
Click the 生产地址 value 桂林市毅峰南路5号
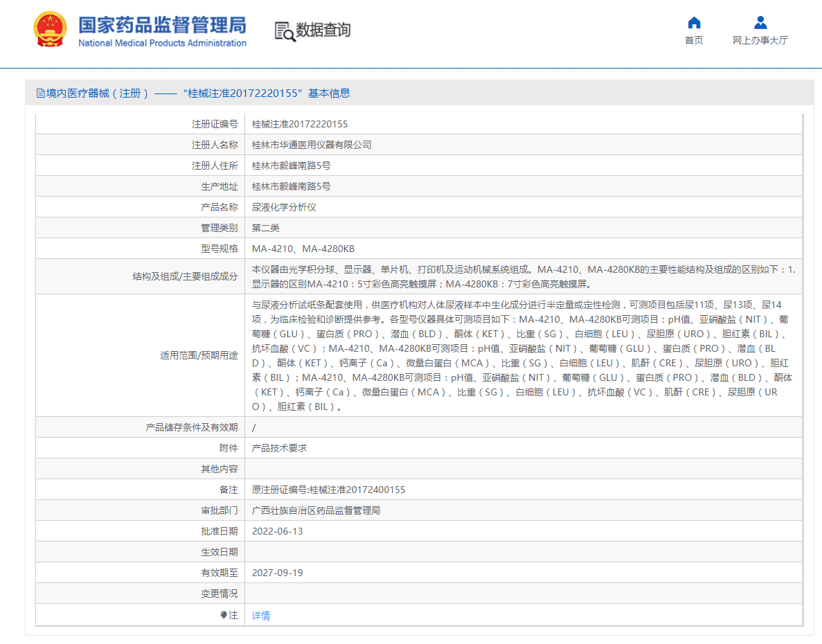pyautogui.click(x=291, y=186)
